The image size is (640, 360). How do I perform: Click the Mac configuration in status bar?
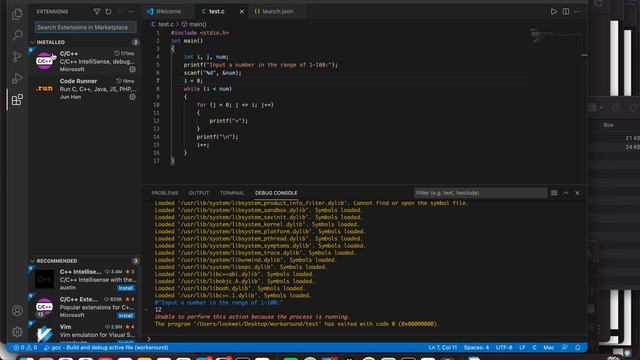(x=549, y=347)
